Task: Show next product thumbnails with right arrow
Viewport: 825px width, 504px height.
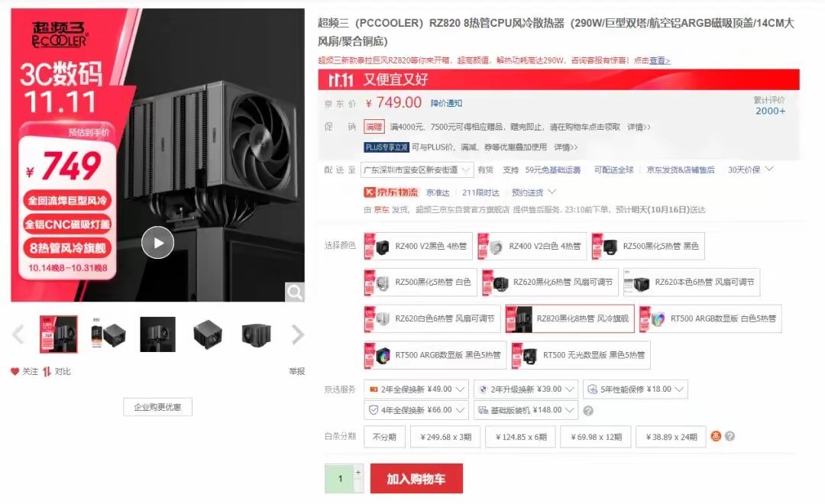Action: pyautogui.click(x=298, y=334)
